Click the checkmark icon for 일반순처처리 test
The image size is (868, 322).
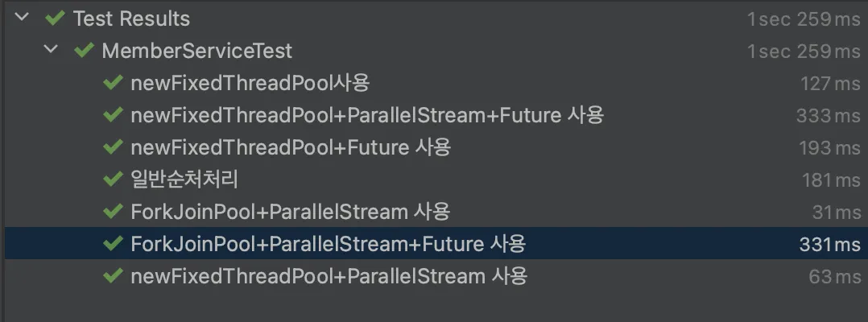(x=112, y=180)
